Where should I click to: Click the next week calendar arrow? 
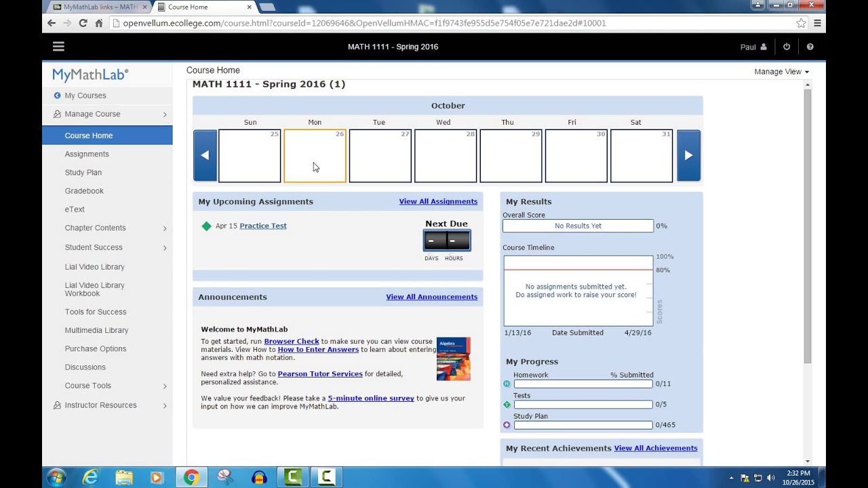688,155
